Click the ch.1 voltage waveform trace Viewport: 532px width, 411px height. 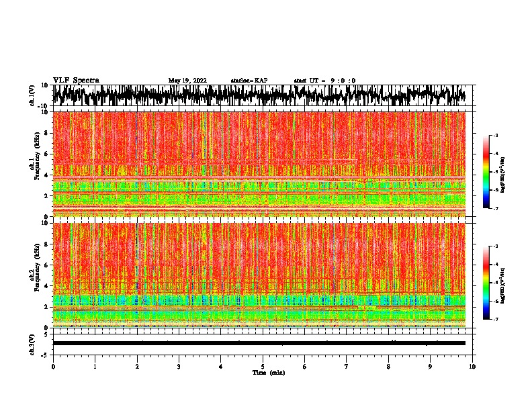(x=259, y=95)
